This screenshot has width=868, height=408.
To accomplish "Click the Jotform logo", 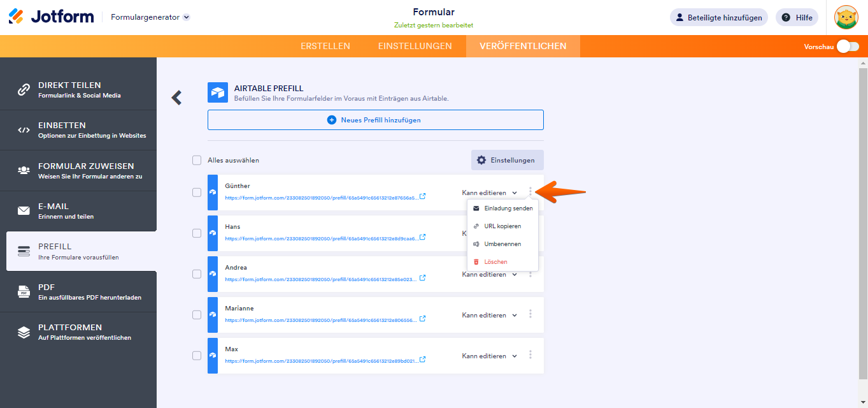I will [x=51, y=17].
